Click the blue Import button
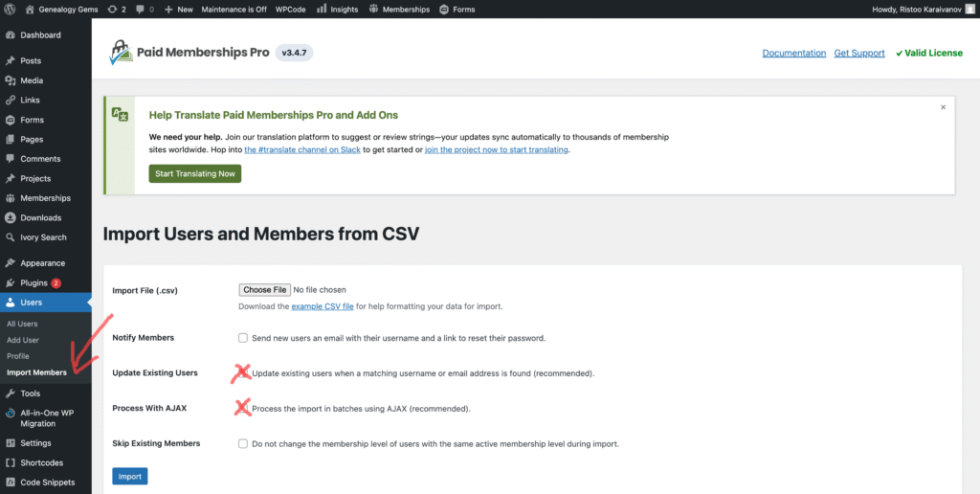Image resolution: width=980 pixels, height=494 pixels. [x=129, y=476]
